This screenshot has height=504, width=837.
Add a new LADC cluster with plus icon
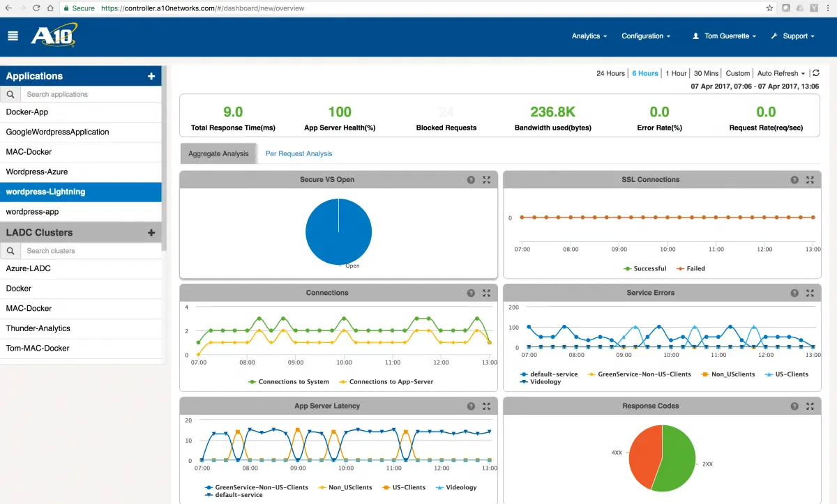[x=151, y=233]
